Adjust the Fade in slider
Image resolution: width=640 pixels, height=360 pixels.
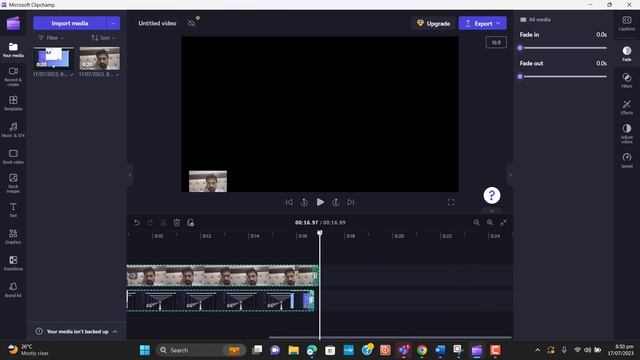tap(563, 48)
